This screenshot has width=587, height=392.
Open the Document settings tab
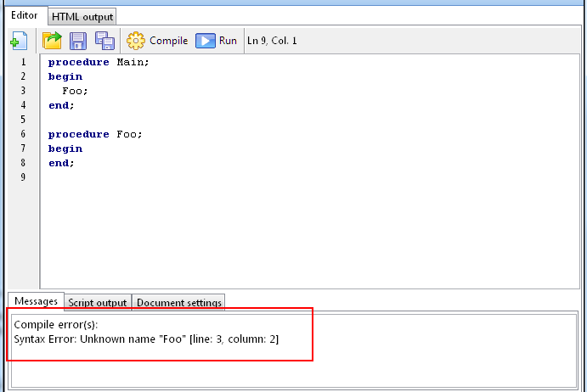click(178, 303)
